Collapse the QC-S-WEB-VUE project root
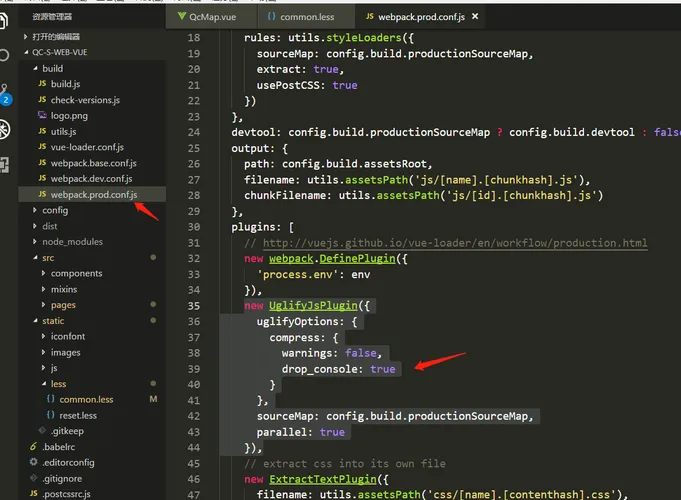The height and width of the screenshot is (500, 681). (26, 52)
